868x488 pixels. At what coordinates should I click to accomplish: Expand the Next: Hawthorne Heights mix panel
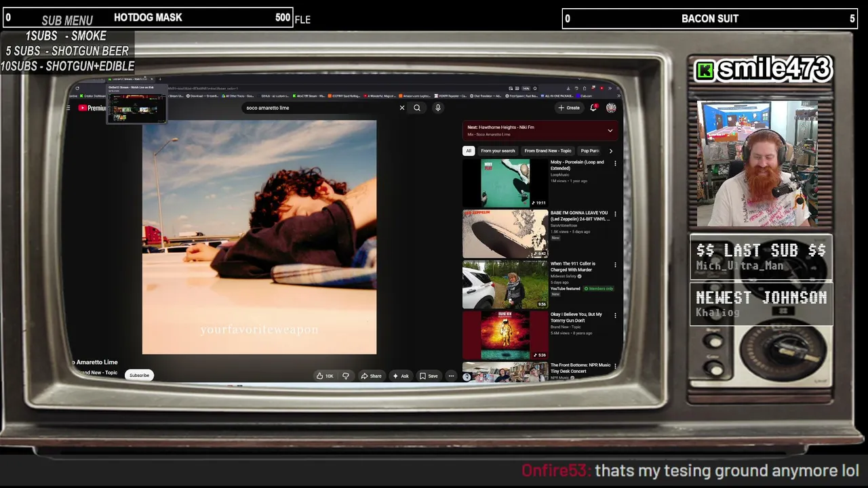pyautogui.click(x=610, y=131)
